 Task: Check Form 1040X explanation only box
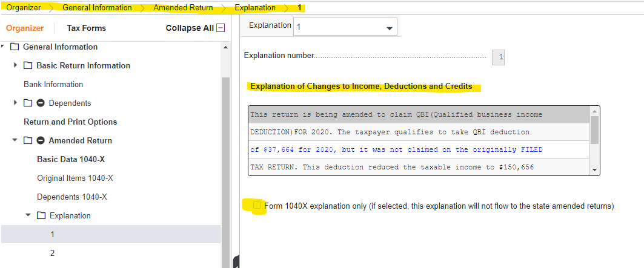(257, 205)
